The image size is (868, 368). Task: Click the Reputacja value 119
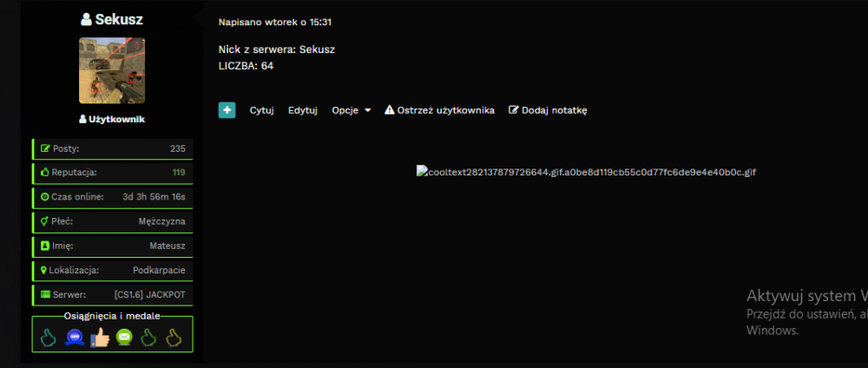(179, 173)
